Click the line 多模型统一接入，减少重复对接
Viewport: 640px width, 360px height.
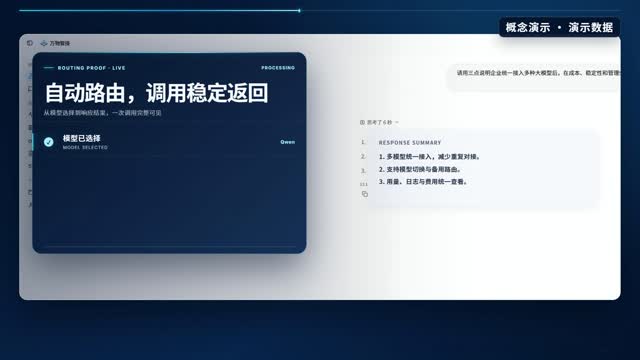[x=429, y=157]
